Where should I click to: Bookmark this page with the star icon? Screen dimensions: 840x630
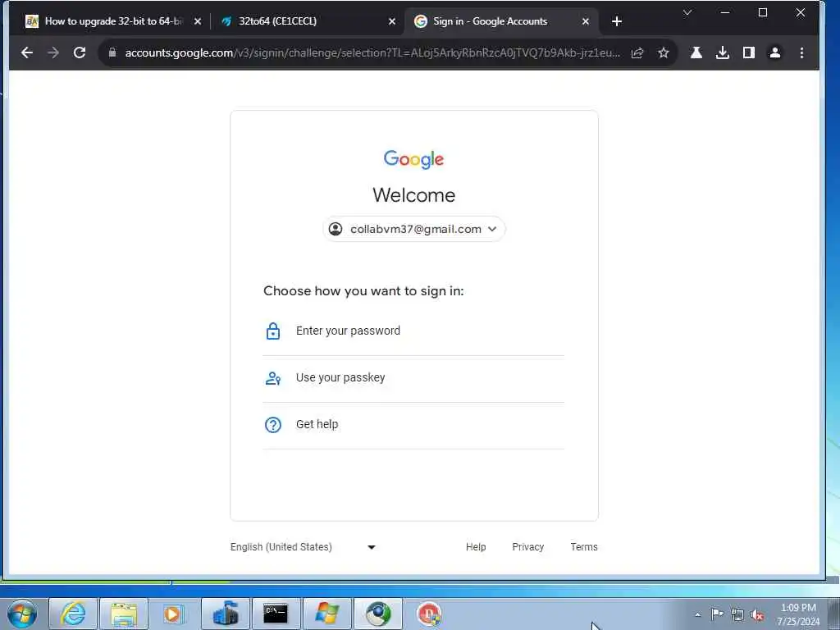pyautogui.click(x=663, y=52)
